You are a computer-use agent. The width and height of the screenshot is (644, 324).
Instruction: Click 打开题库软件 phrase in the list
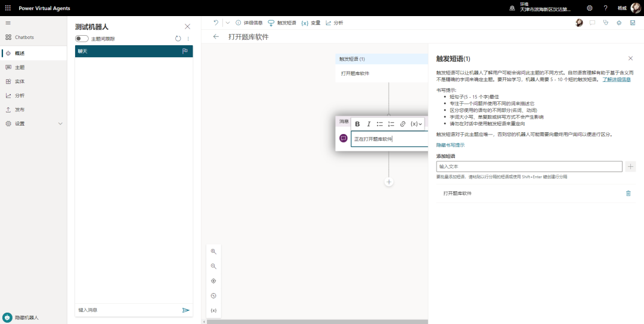tap(457, 193)
